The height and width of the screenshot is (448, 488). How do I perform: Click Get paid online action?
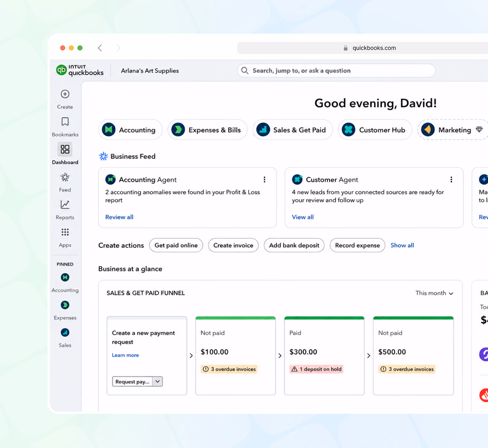[x=176, y=245]
